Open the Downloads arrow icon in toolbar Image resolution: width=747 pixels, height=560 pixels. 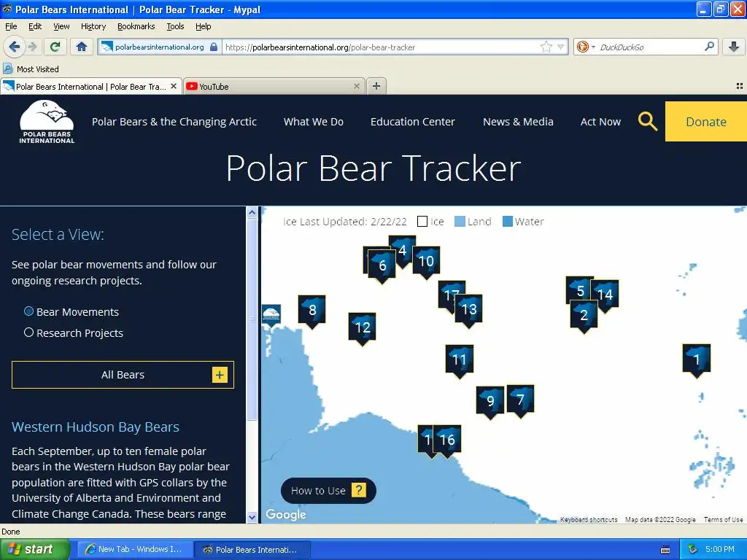734,47
